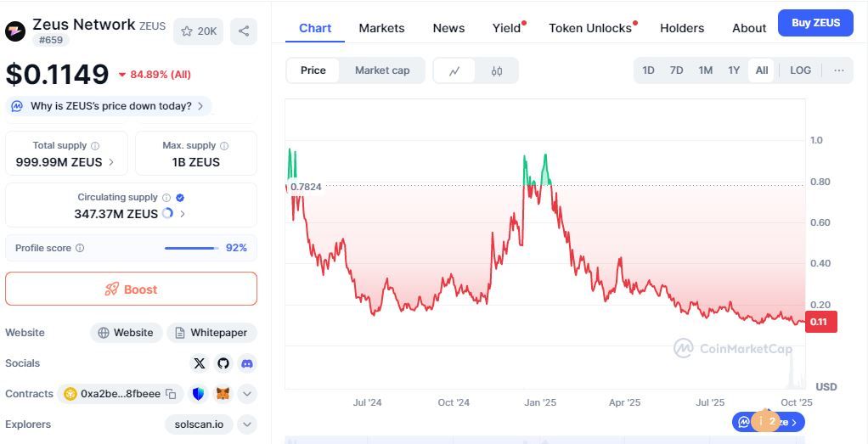This screenshot has width=868, height=444.
Task: Click the Buy ZEUS button
Action: tap(815, 23)
